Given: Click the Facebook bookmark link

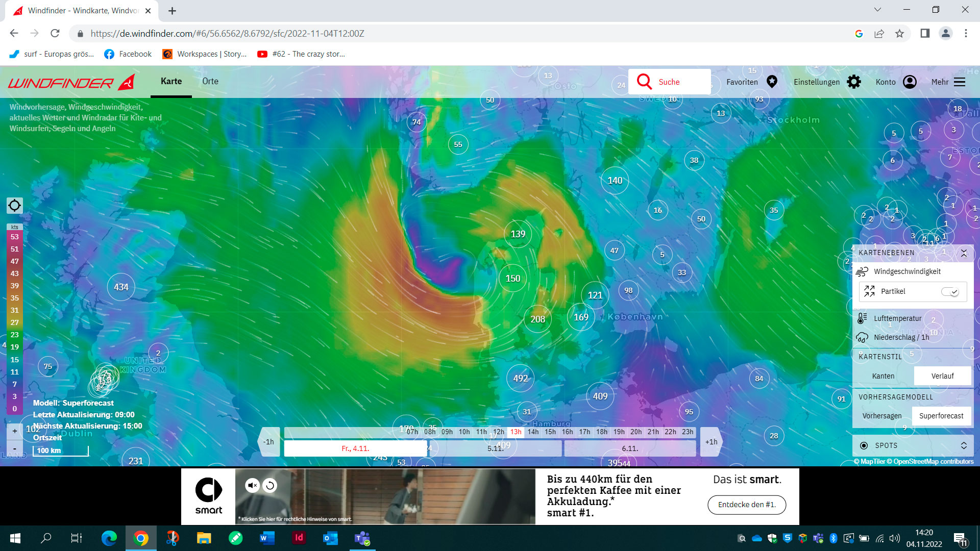Looking at the screenshot, I should [127, 54].
